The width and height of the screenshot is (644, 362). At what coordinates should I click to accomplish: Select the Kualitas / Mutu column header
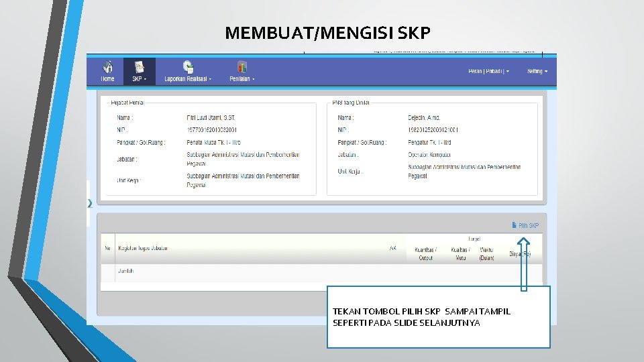click(x=460, y=253)
